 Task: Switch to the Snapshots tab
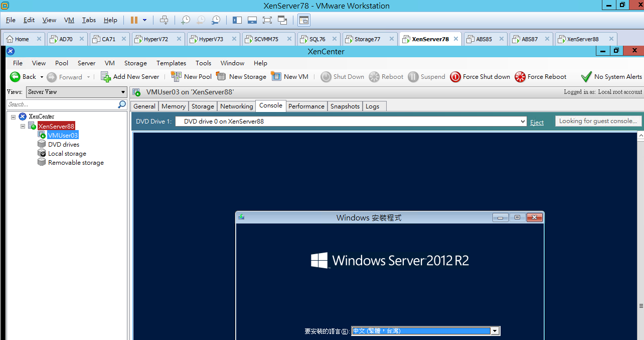click(x=345, y=106)
